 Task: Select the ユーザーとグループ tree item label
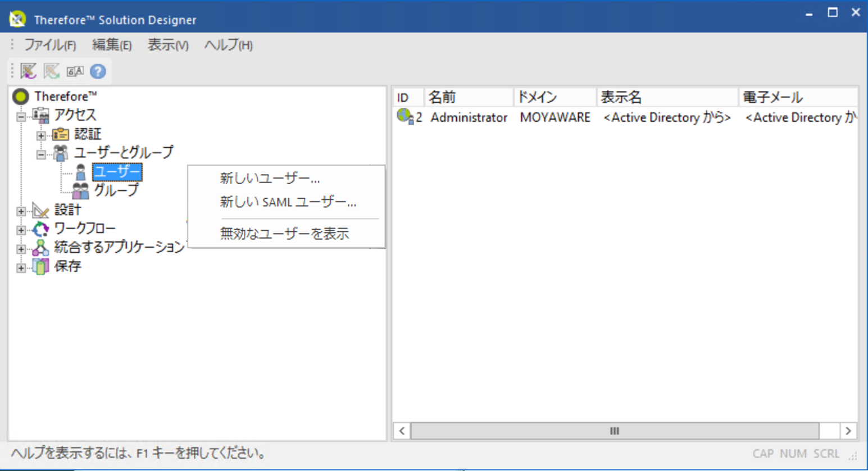pyautogui.click(x=124, y=153)
